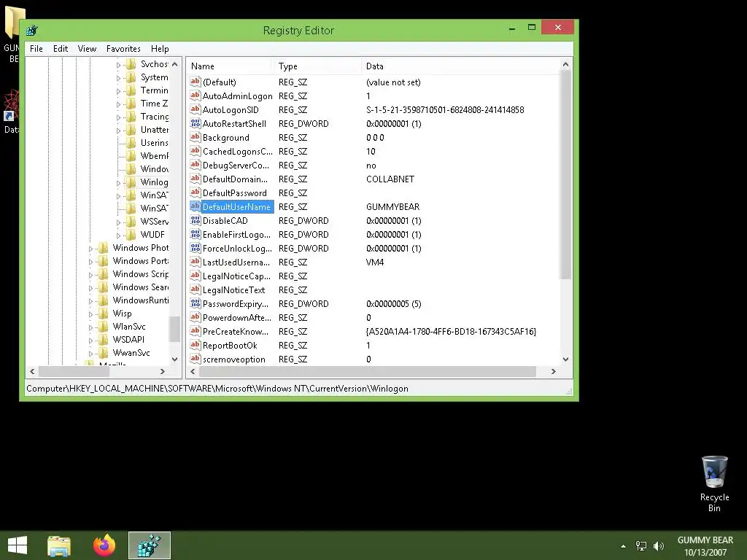The width and height of the screenshot is (747, 560).
Task: Click the icon beside AutoLogonSID
Action: (195, 109)
